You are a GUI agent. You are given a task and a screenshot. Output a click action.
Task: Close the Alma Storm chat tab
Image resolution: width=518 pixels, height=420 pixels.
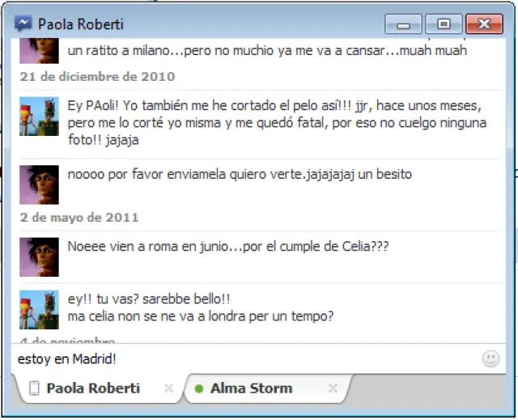tap(333, 388)
